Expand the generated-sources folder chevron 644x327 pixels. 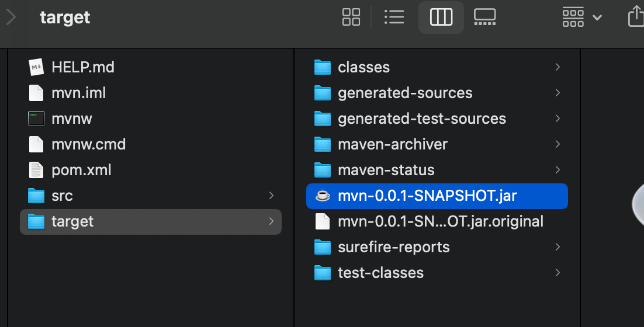click(558, 93)
